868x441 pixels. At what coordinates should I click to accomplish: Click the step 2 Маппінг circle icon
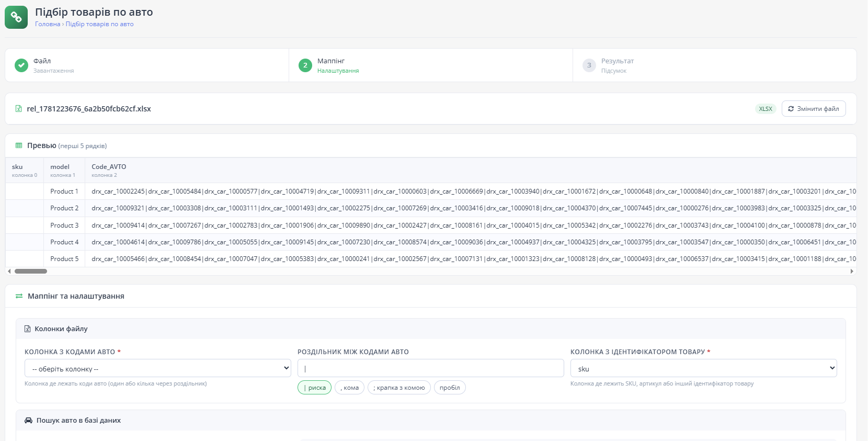(x=305, y=65)
